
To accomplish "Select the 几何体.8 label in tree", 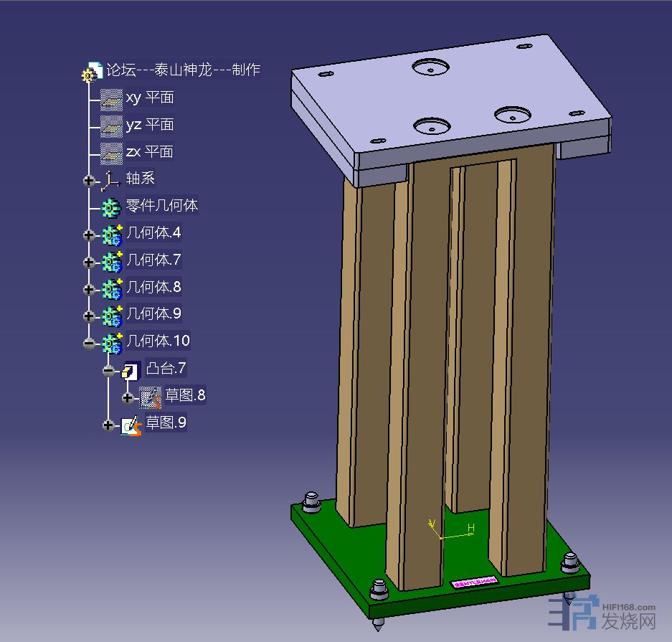I will 153,288.
